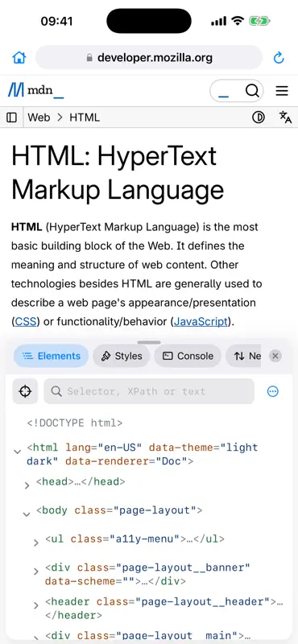Tap the magnifier icon in selector search
The width and height of the screenshot is (298, 644).
tap(56, 391)
